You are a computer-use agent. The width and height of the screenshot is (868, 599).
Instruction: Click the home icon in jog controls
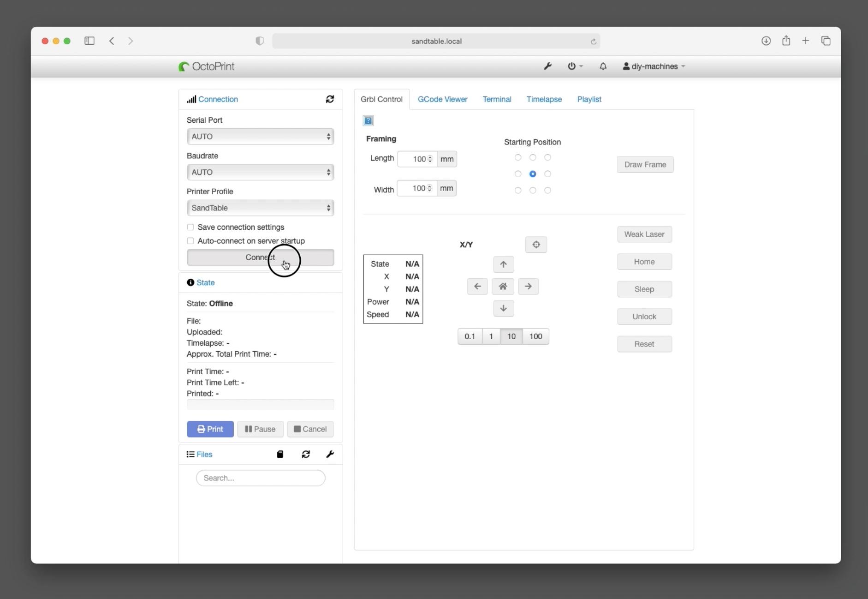503,286
